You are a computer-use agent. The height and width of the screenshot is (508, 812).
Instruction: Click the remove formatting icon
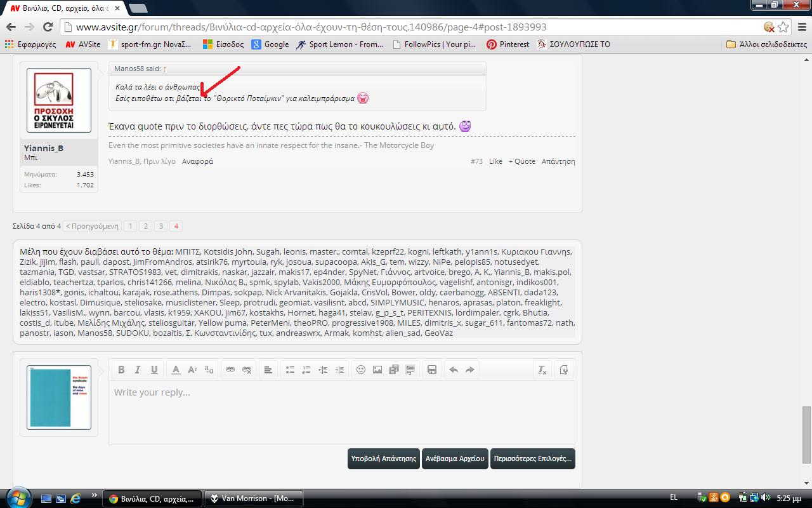[542, 370]
